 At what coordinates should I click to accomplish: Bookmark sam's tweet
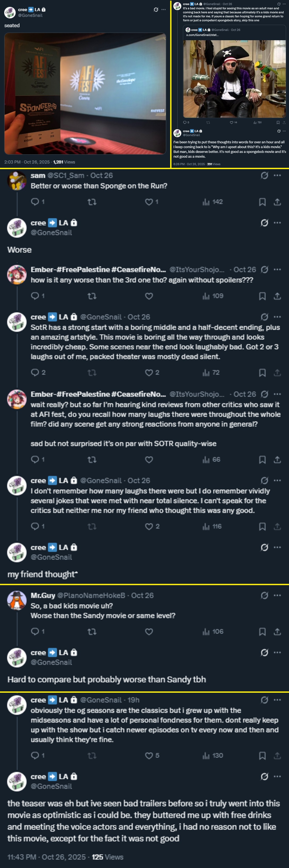coord(262,202)
